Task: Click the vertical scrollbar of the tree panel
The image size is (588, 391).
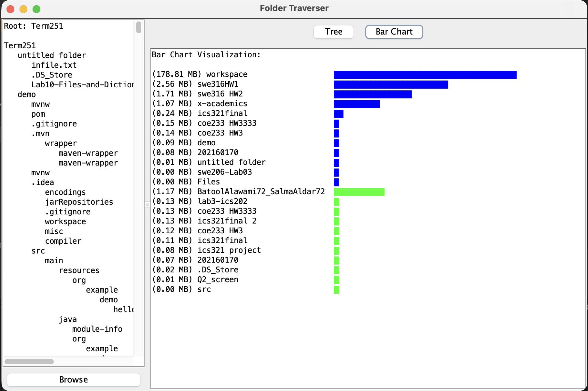Action: (x=138, y=28)
